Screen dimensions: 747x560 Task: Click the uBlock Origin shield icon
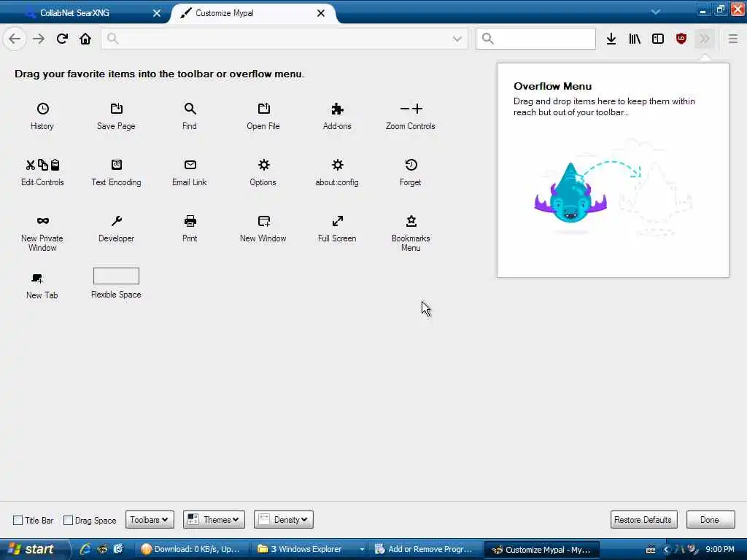(x=681, y=39)
